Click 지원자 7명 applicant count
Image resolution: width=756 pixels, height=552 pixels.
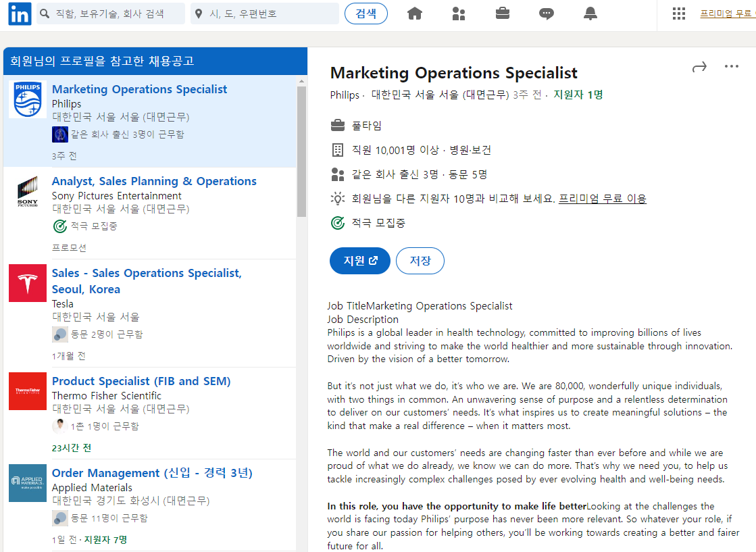[x=105, y=540]
